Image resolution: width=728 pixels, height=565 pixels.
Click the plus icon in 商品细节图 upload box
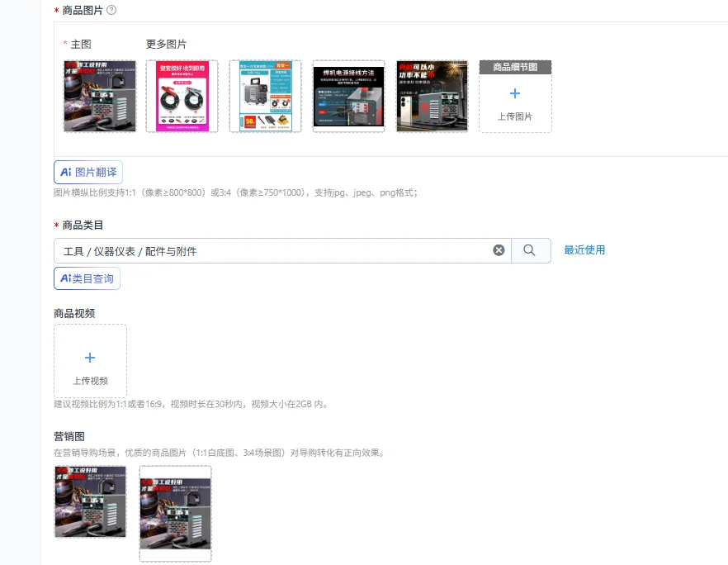click(x=515, y=93)
